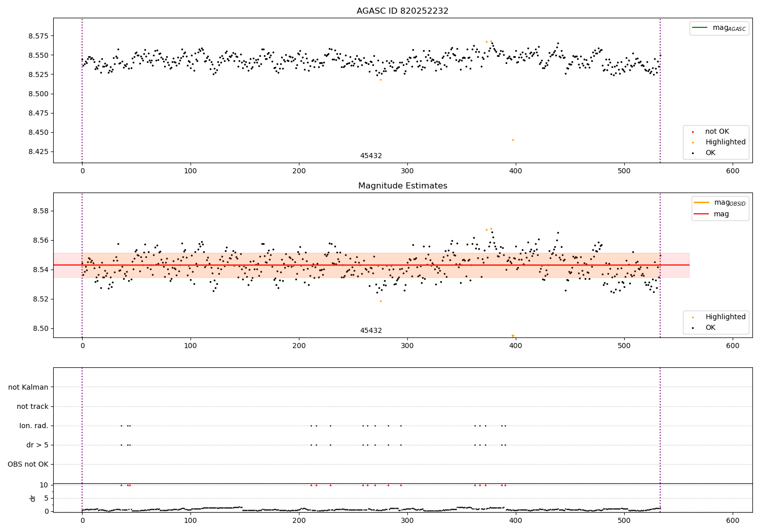Click 'Highlighted' in the top plot legend

[725, 142]
